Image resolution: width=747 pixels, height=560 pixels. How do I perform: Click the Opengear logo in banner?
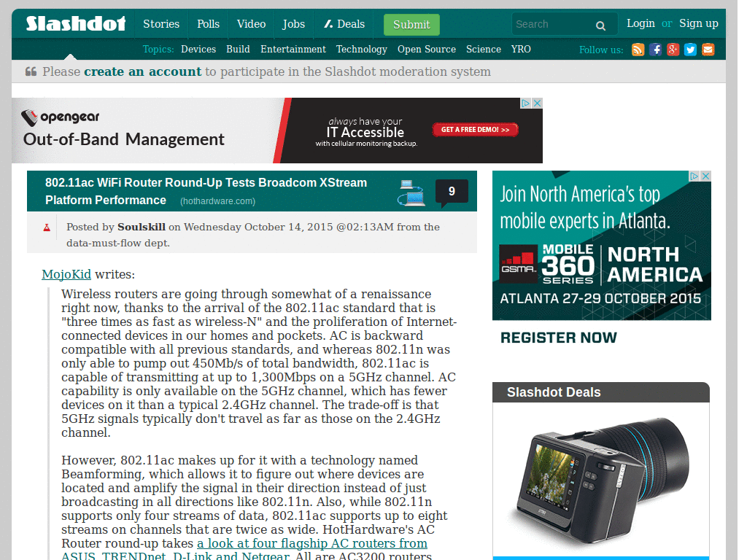61,117
